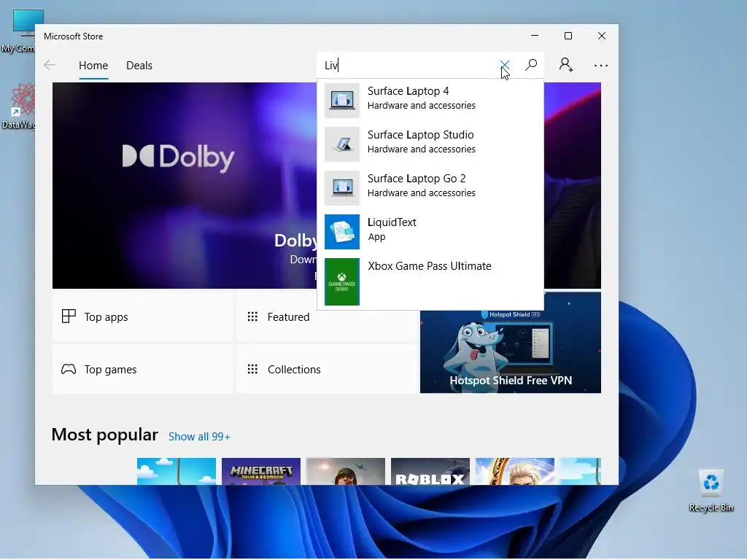Click the Surface Laptop Studio thumbnail icon
747x560 pixels.
[x=342, y=144]
